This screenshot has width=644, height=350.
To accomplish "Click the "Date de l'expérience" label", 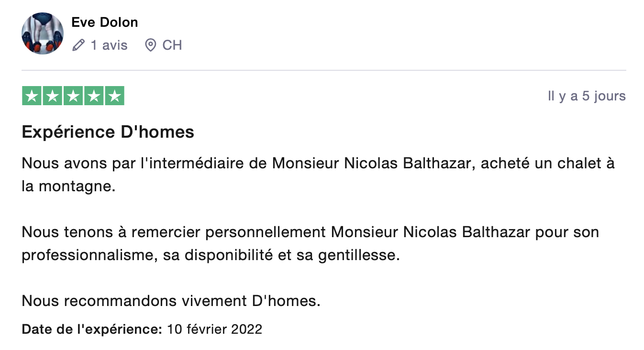I will pos(92,329).
